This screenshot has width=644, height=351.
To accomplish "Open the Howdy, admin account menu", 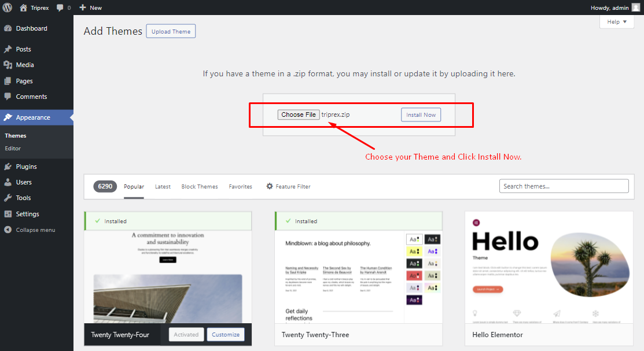I will tap(615, 8).
